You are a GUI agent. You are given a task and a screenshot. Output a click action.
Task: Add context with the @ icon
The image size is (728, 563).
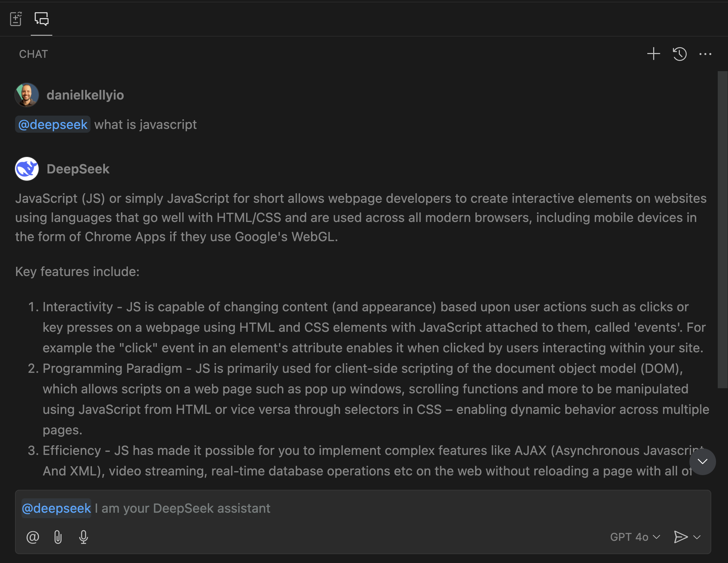33,537
